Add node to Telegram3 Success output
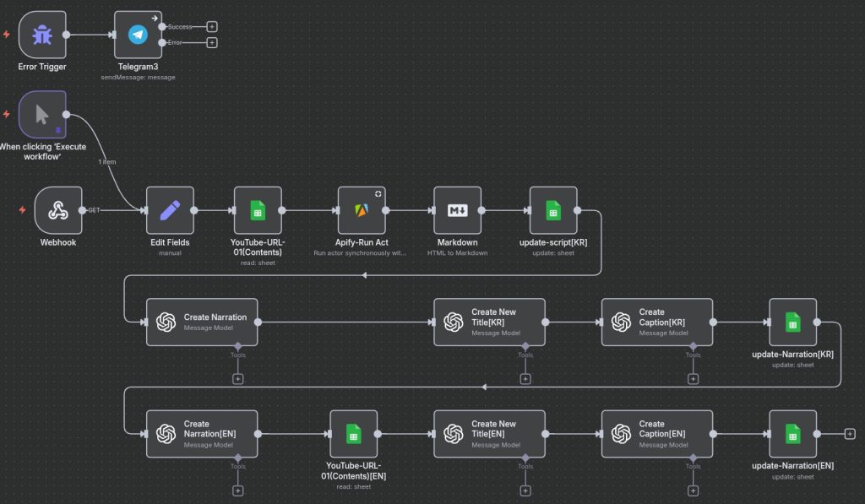The height and width of the screenshot is (504, 865). tap(212, 27)
